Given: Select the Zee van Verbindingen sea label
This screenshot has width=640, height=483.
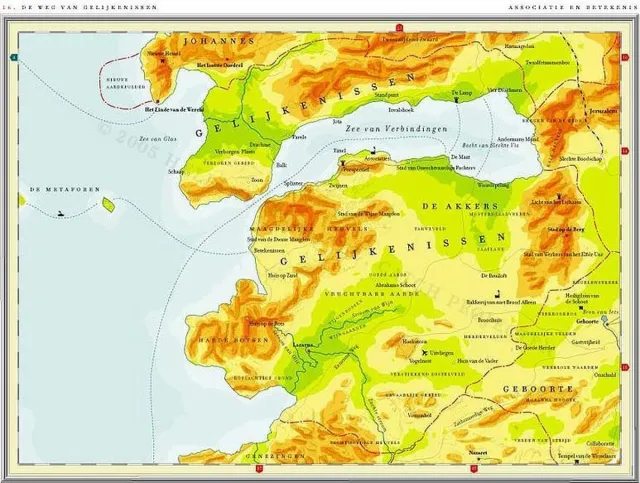Looking at the screenshot, I should click(x=396, y=129).
